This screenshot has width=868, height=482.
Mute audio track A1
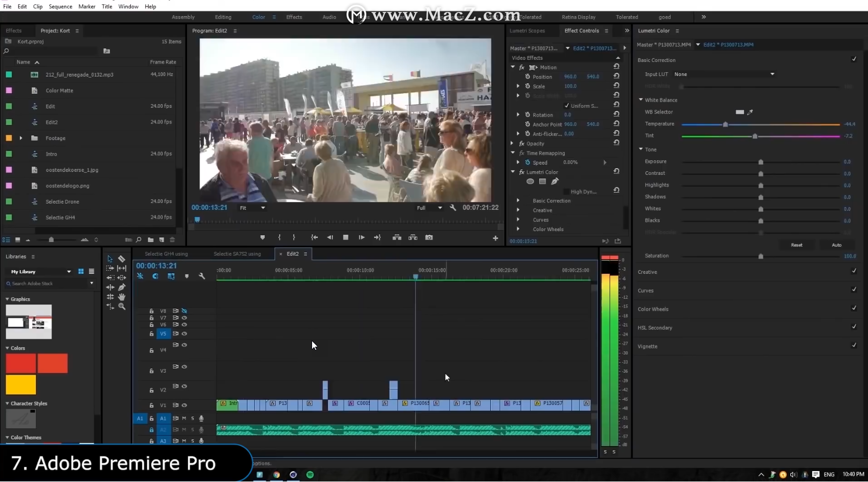pyautogui.click(x=184, y=418)
